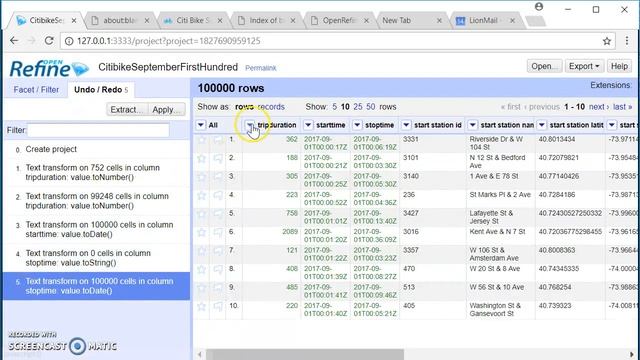
Task: Click the browser Back arrow
Action: click(x=14, y=41)
